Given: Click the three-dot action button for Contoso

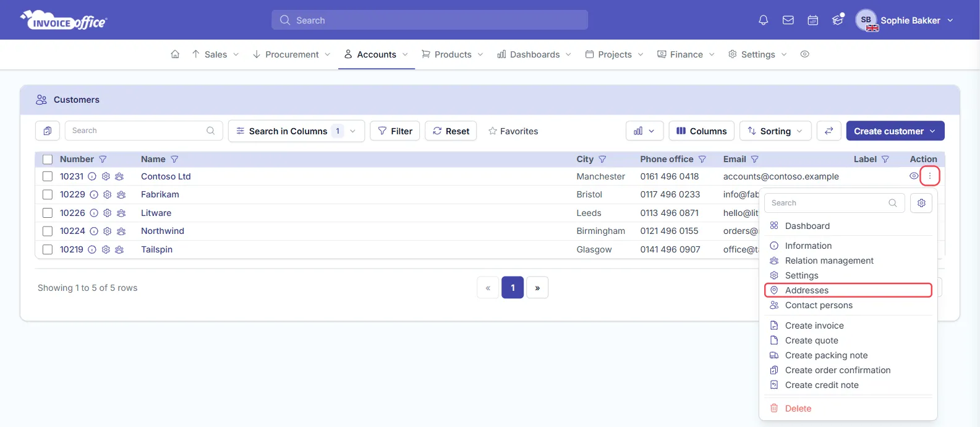Looking at the screenshot, I should pos(930,176).
